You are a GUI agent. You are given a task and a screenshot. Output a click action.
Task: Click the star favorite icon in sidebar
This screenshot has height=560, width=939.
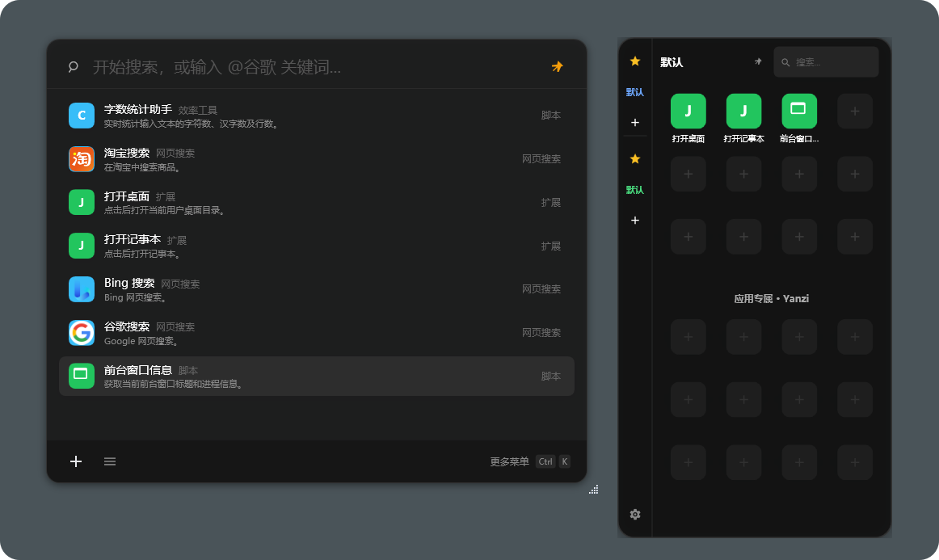(635, 61)
